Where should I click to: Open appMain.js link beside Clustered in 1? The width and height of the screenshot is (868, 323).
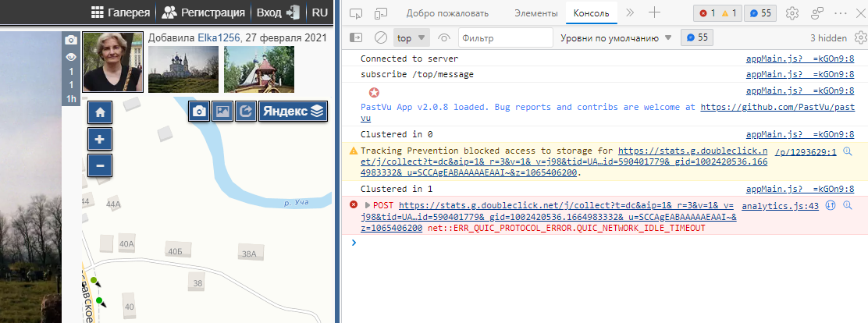coord(800,189)
